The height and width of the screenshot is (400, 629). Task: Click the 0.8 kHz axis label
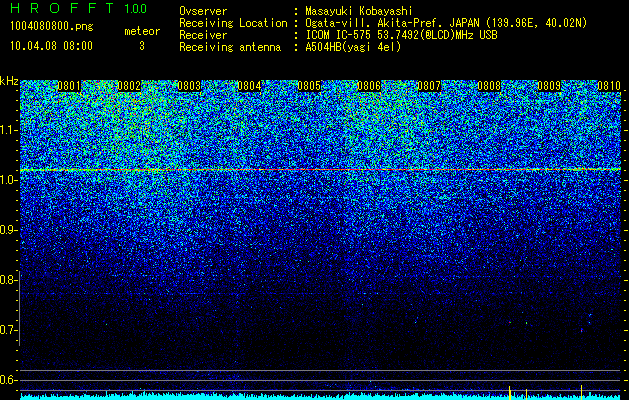tap(7, 280)
